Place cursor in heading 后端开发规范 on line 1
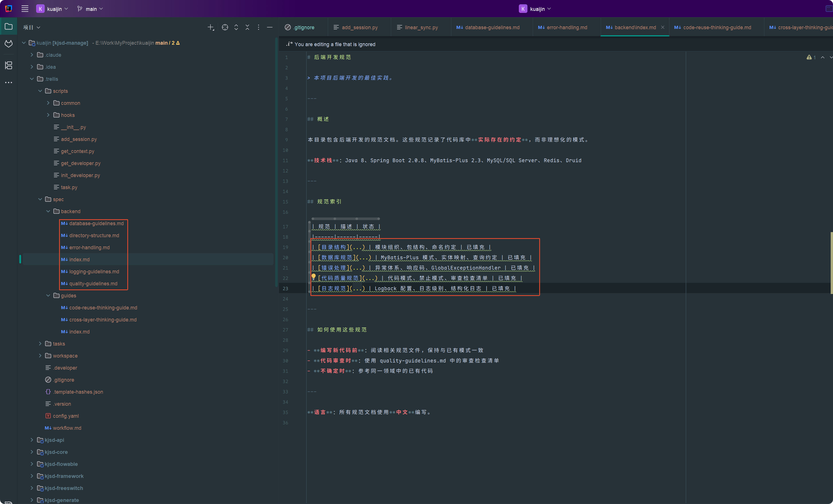Viewport: 833px width, 504px height. click(x=332, y=57)
